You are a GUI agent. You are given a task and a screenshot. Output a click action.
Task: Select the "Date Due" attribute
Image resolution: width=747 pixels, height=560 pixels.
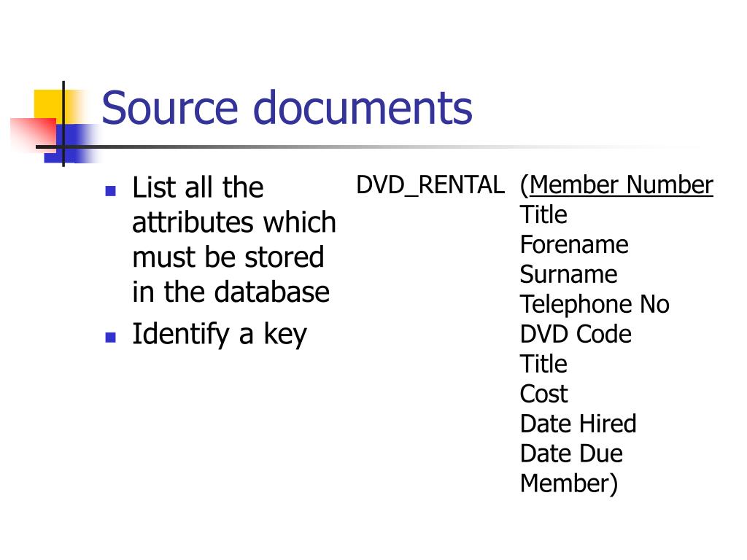571,454
